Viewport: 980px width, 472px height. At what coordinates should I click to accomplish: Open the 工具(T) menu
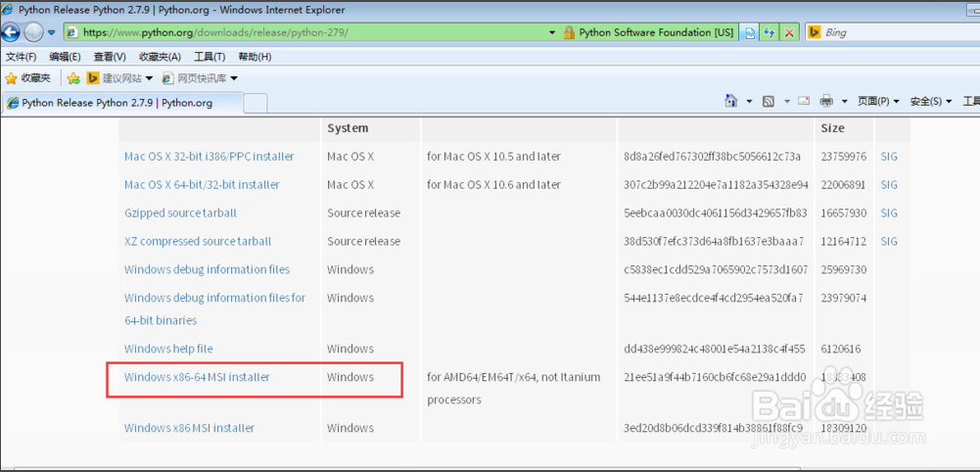pos(210,57)
